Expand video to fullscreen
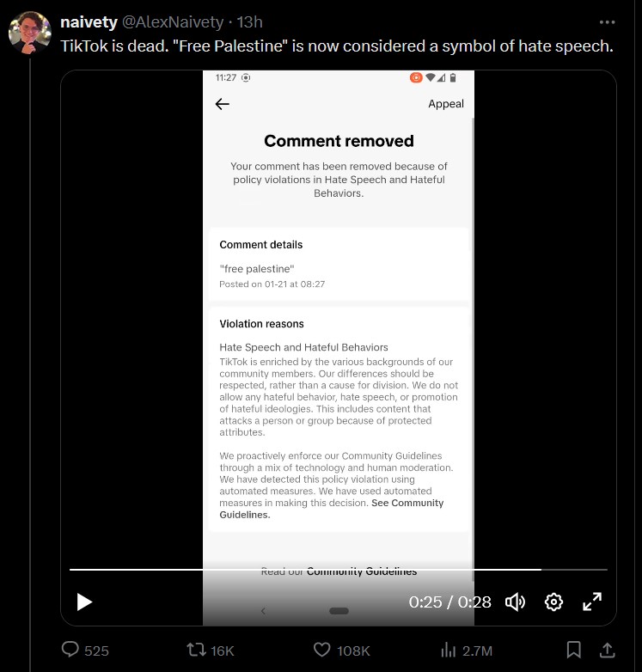This screenshot has height=672, width=642. pos(592,602)
